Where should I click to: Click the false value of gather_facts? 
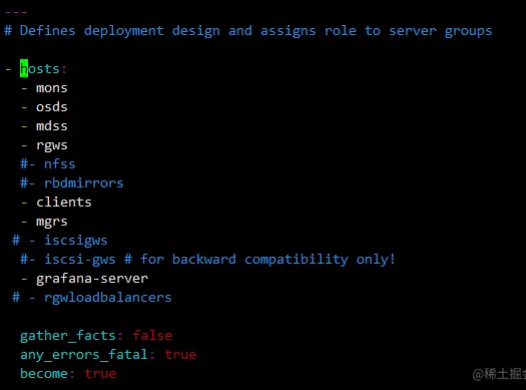pyautogui.click(x=152, y=336)
